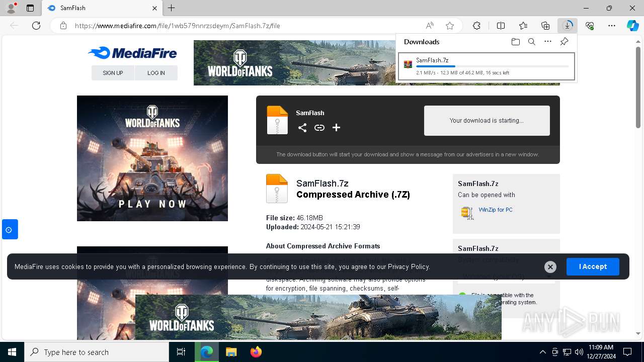Click the File size 46.18MB text
The image size is (644, 362).
(294, 218)
